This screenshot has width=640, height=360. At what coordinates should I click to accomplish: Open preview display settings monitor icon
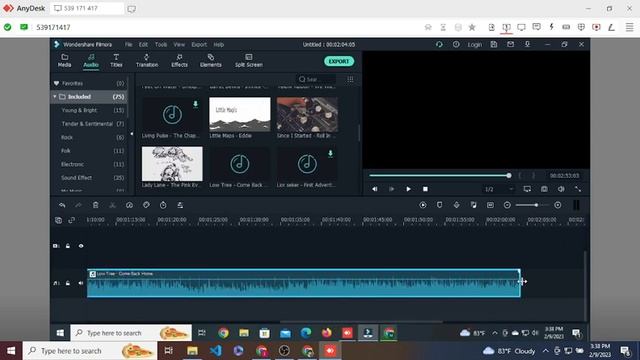[527, 189]
